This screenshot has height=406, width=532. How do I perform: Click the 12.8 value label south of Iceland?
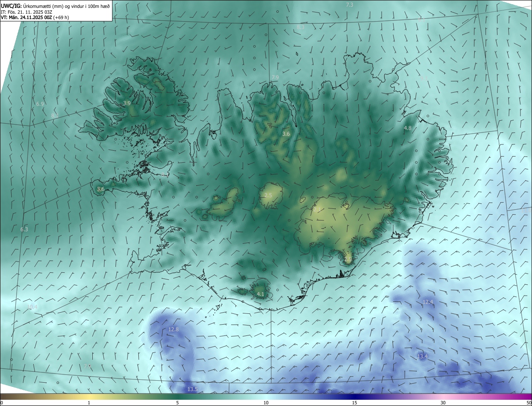[x=173, y=330]
